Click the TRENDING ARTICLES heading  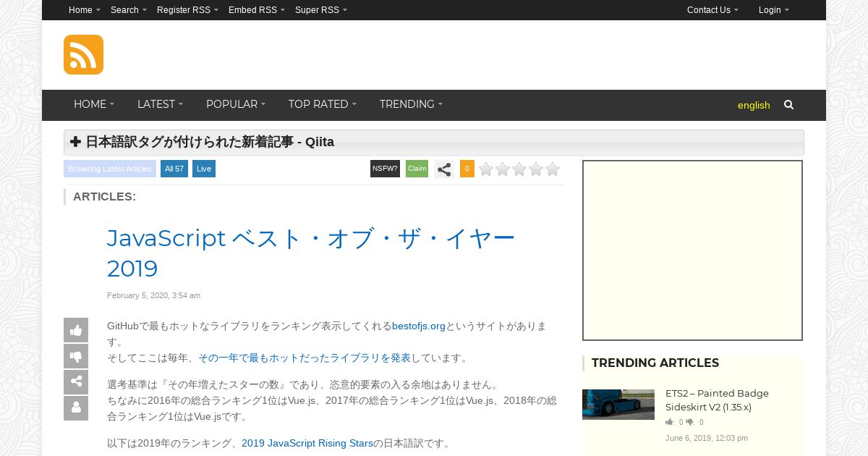click(655, 363)
